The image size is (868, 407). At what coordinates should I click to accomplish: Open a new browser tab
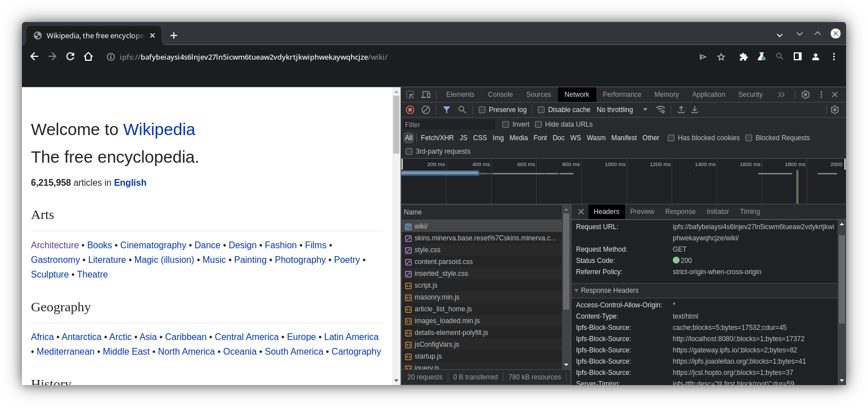point(174,35)
